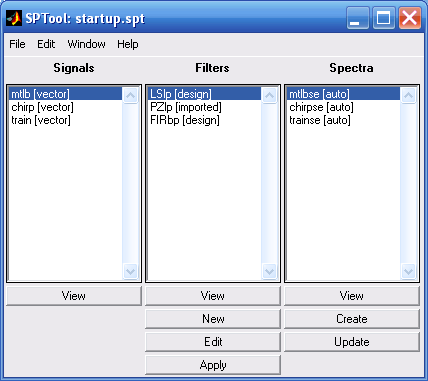Click the MATLAB logo icon in title bar

point(14,18)
